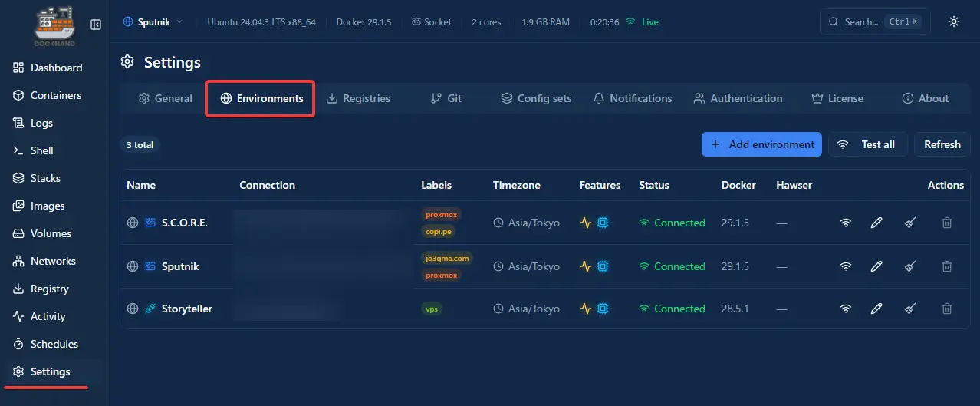Open Containers from the sidebar
The height and width of the screenshot is (406, 980).
coord(55,95)
